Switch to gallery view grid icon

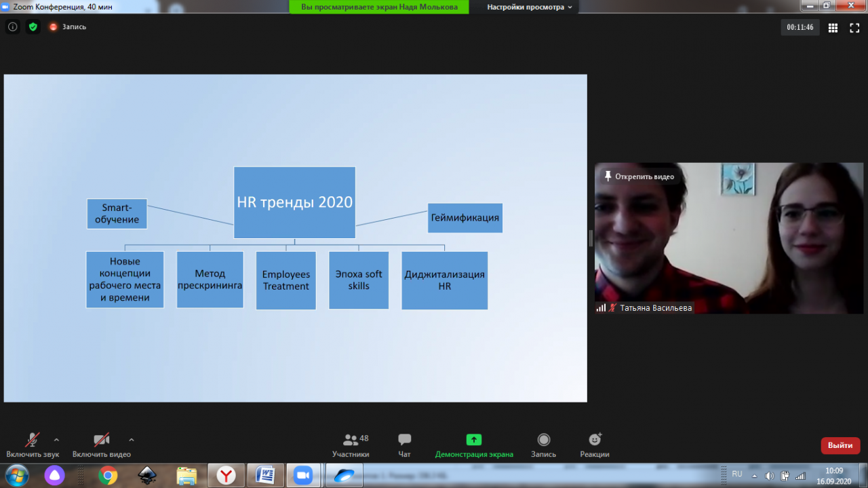pyautogui.click(x=833, y=28)
